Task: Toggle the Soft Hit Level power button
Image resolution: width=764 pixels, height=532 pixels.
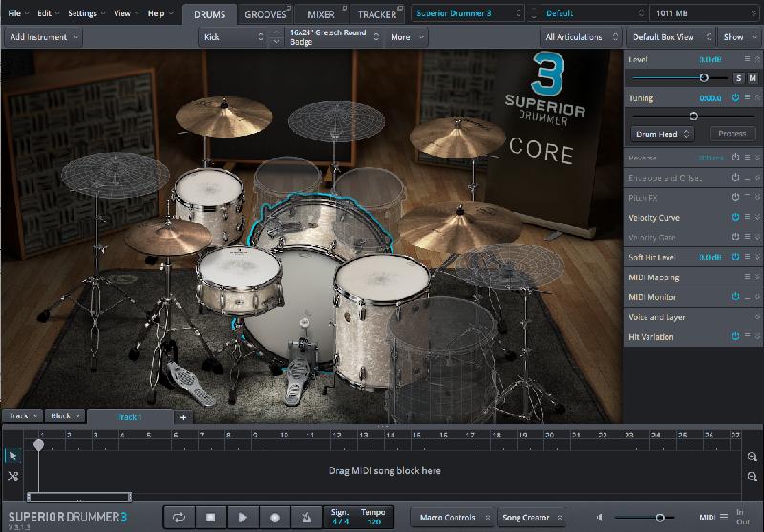Action: click(x=735, y=257)
